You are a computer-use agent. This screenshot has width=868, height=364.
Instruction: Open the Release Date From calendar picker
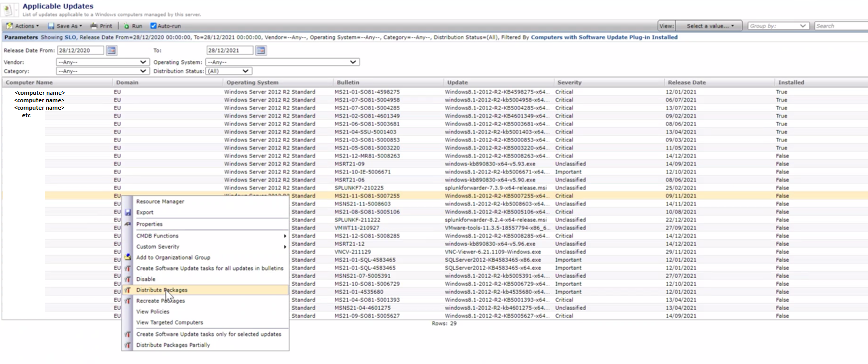pos(112,50)
